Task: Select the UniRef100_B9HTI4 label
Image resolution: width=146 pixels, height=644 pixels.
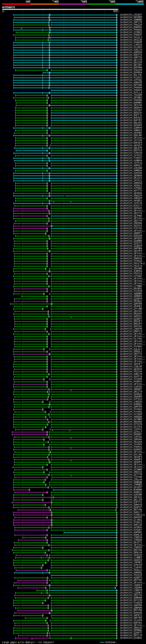Action: pos(131,55)
